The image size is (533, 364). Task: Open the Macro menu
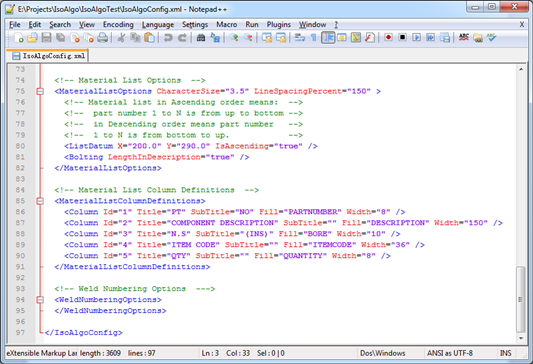click(226, 24)
